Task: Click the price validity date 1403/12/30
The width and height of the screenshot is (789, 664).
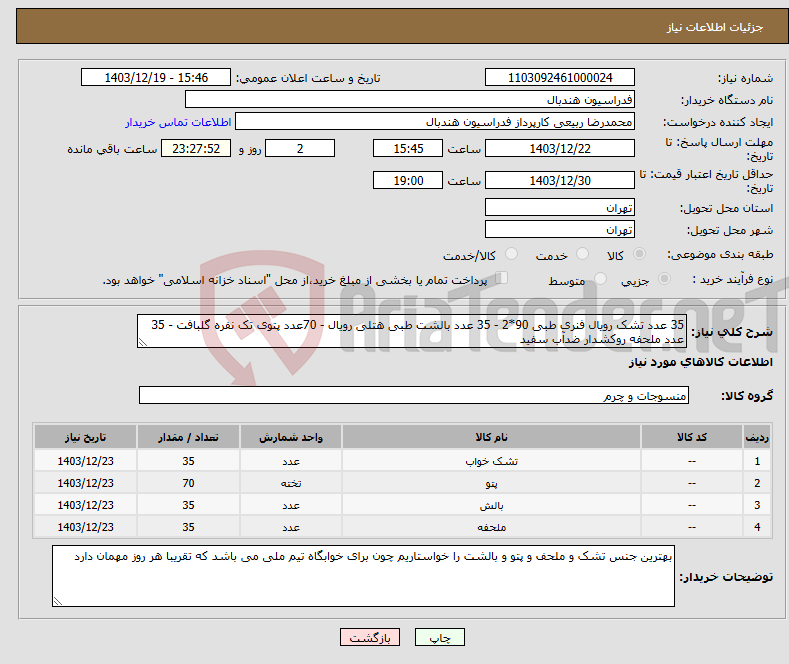Action: [560, 180]
